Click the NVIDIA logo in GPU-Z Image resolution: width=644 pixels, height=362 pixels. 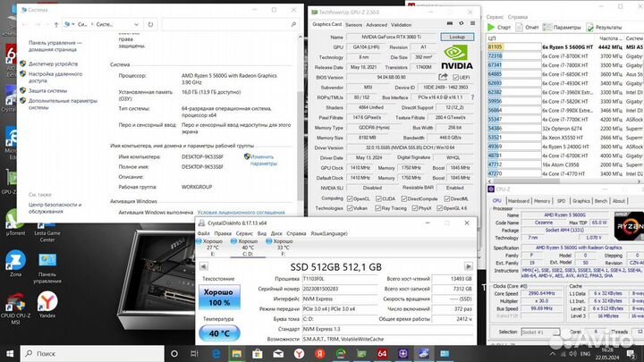click(x=457, y=57)
